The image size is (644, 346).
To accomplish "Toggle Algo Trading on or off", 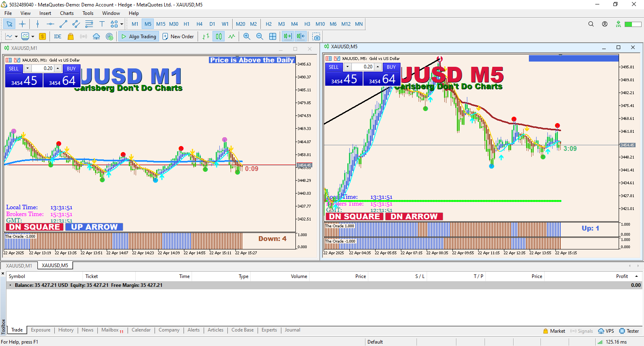I will pos(139,37).
